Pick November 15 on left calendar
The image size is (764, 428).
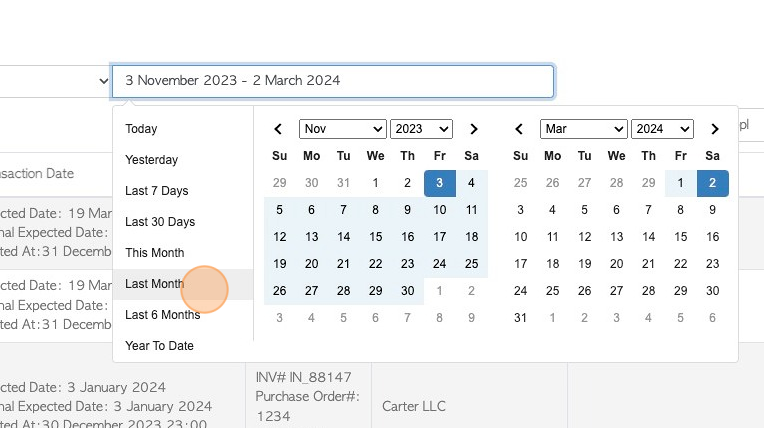tap(375, 237)
